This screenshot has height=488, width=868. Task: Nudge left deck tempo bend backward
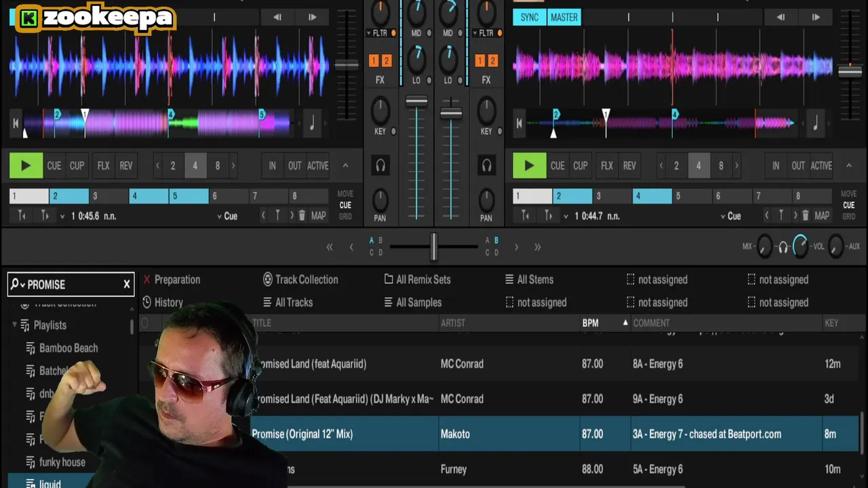(x=277, y=17)
